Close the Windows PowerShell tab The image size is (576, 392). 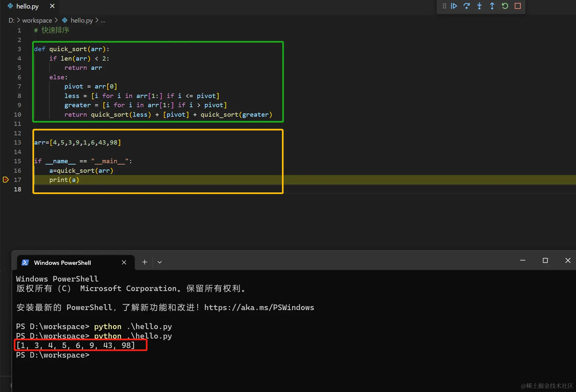tap(124, 262)
